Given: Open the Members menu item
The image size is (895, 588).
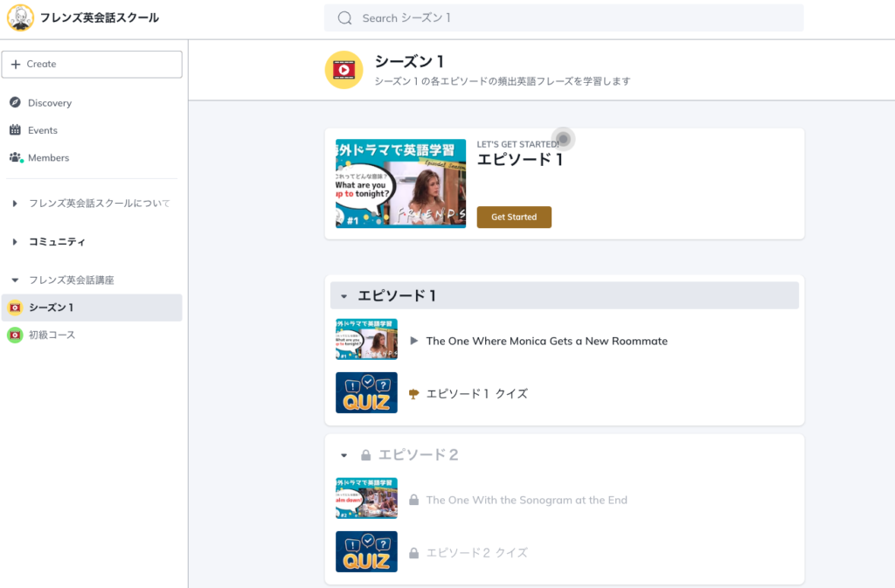Looking at the screenshot, I should coord(48,157).
